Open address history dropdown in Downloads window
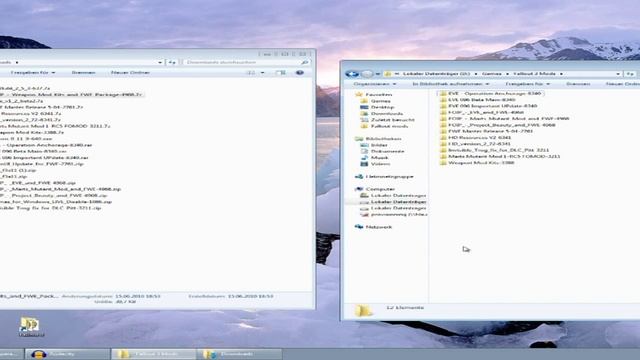The height and width of the screenshot is (360, 640). click(160, 62)
